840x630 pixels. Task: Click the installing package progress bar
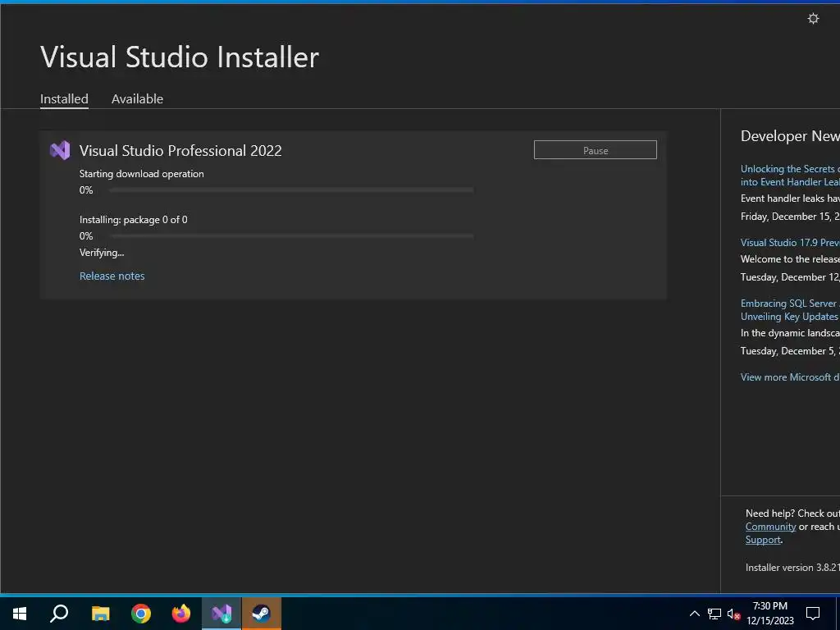click(291, 235)
